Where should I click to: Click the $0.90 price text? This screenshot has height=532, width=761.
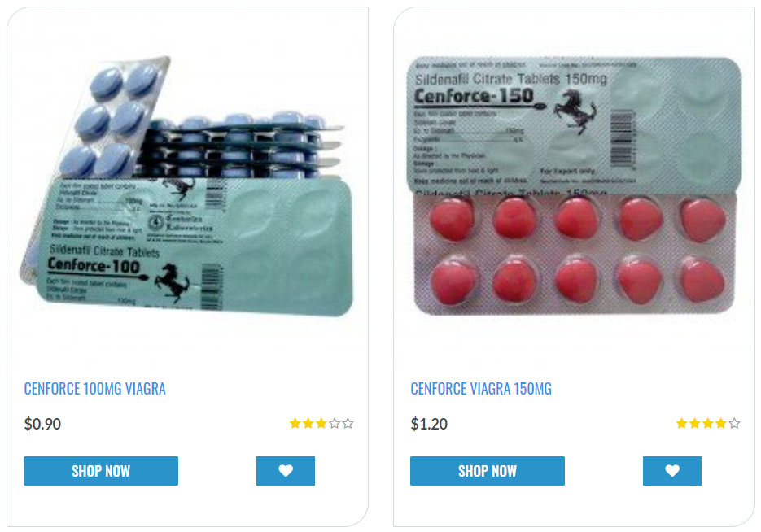(42, 424)
